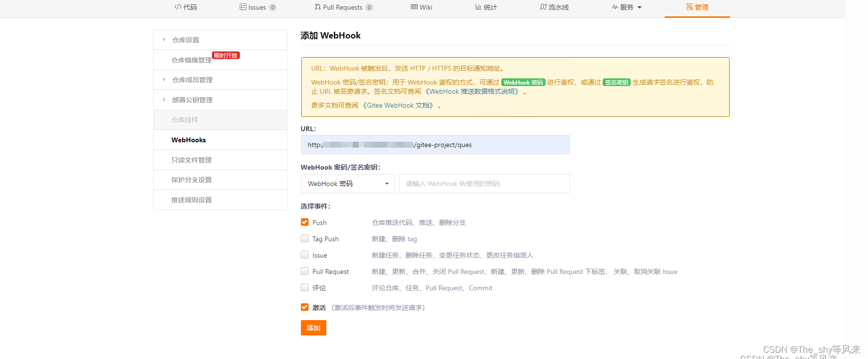Viewport: 868px width, 359px height.
Task: Click the Push event label text
Action: [320, 223]
